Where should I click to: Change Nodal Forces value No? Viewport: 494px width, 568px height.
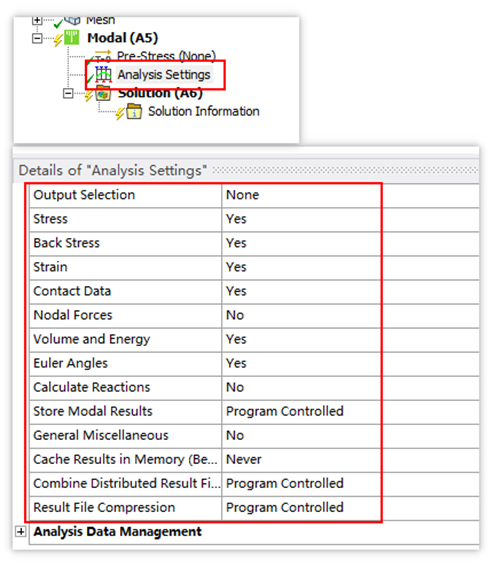point(301,316)
